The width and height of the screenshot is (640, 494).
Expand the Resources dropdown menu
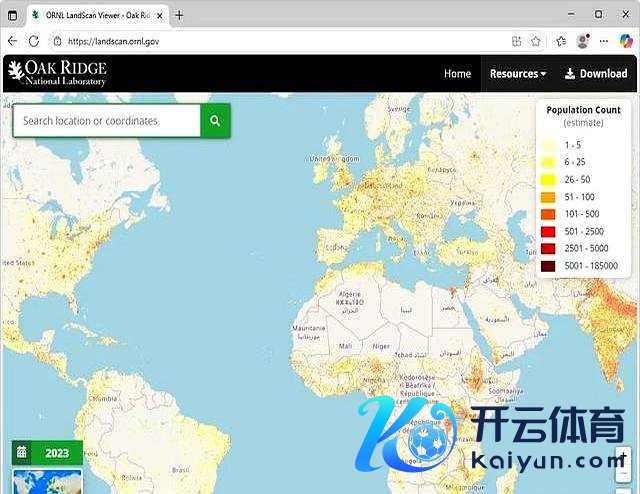click(x=517, y=73)
